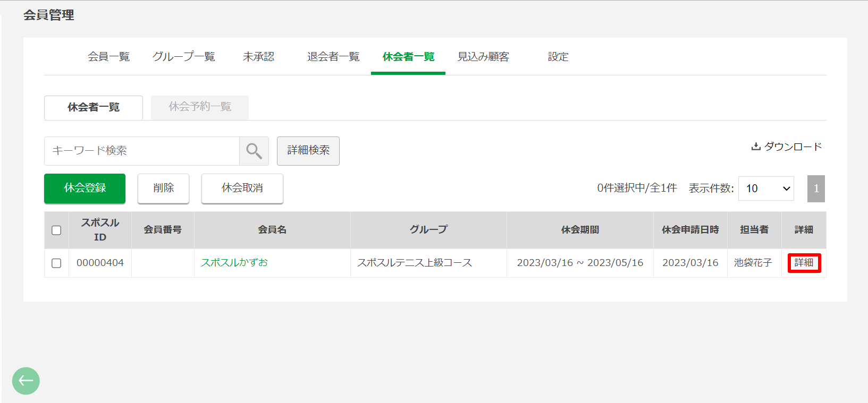Open the 見込み顧客 tab
This screenshot has height=403, width=868.
coord(483,57)
